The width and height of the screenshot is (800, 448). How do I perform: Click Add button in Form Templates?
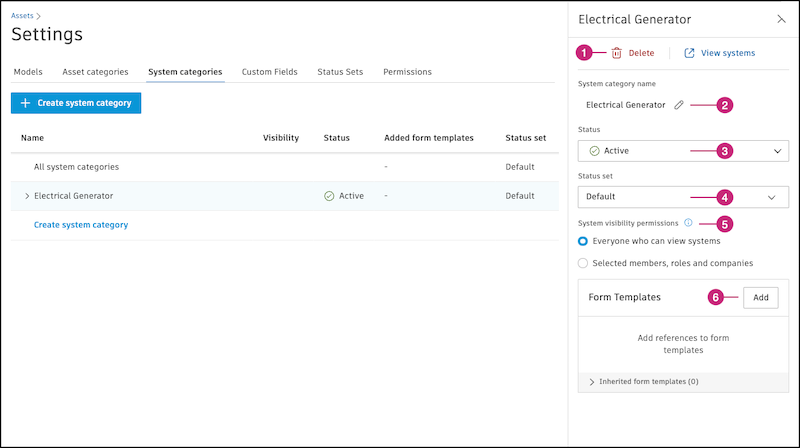tap(760, 297)
